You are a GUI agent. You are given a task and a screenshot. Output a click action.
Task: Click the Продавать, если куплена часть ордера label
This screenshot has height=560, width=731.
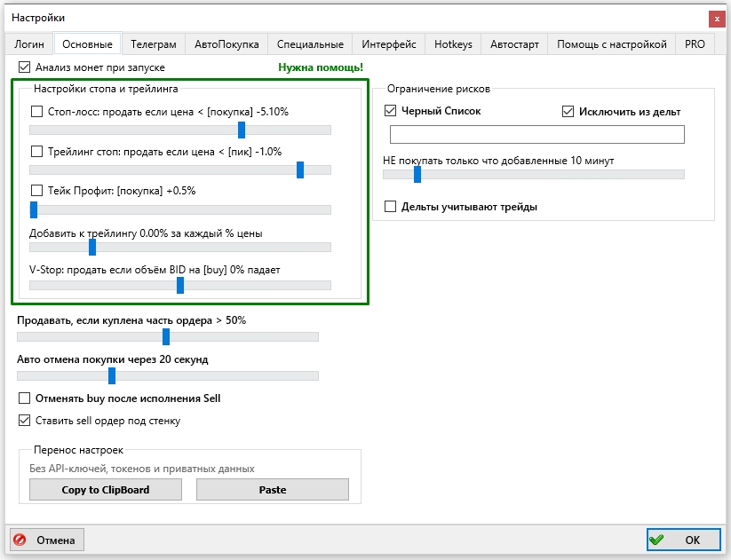[x=131, y=320]
